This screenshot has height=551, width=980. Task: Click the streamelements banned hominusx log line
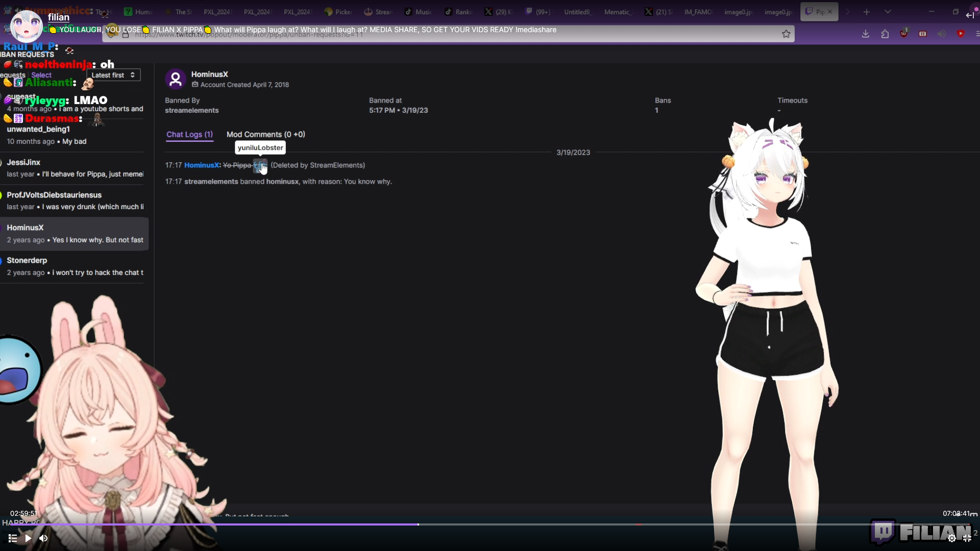[279, 182]
